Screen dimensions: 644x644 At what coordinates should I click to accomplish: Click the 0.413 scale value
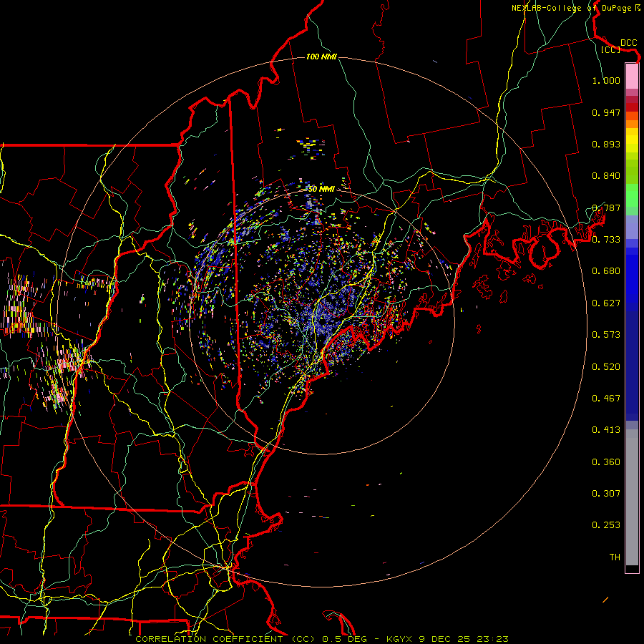click(x=606, y=430)
